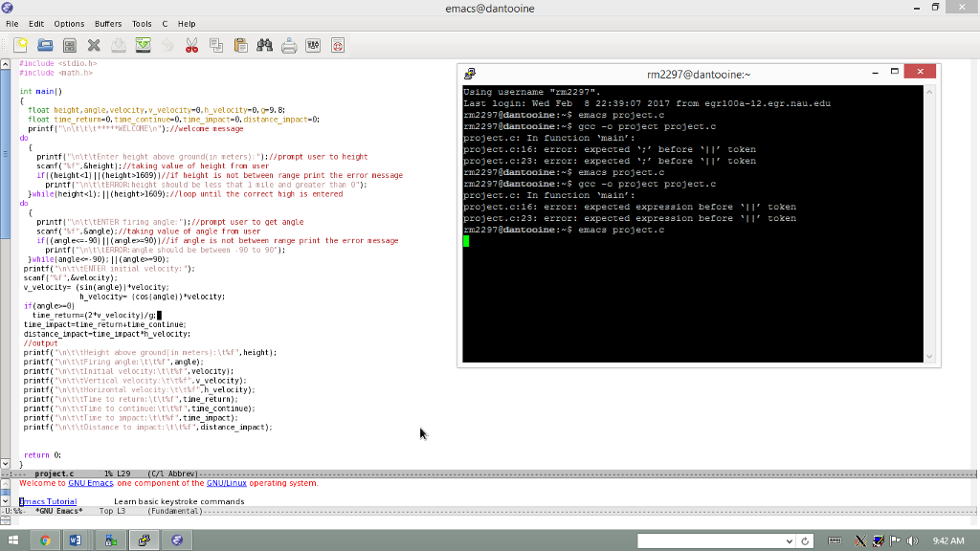Cut text with the scissors toolbar icon
Image resolution: width=980 pixels, height=551 pixels.
pos(190,44)
